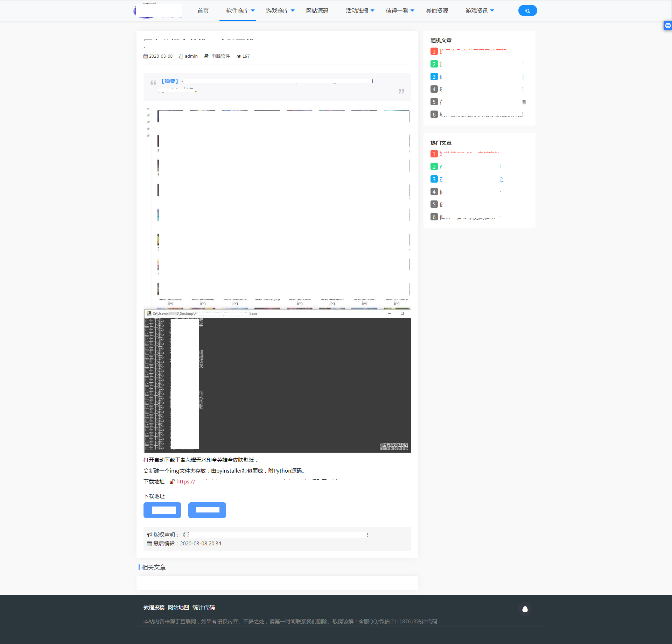Click the eye icon next to 197
This screenshot has width=672, height=644.
point(239,56)
